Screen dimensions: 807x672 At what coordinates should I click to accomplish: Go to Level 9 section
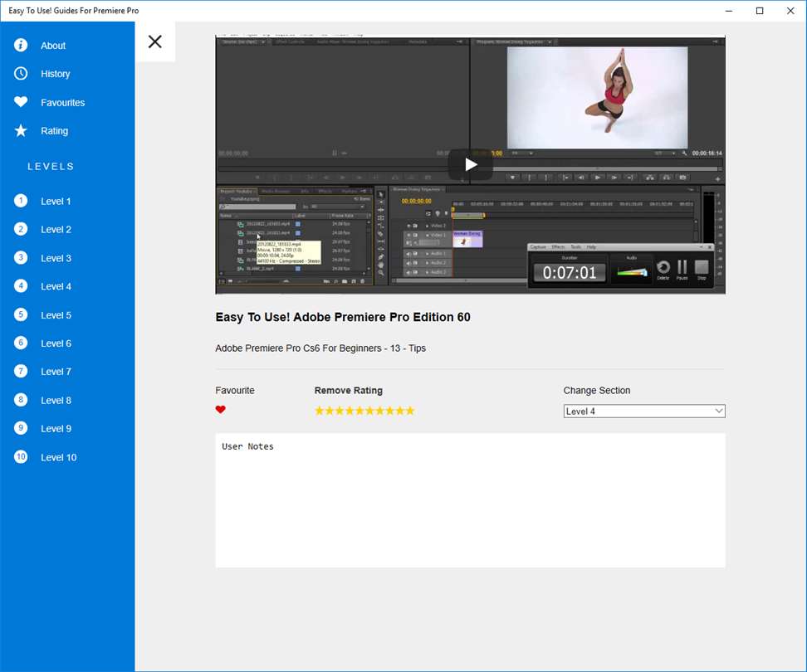(56, 429)
